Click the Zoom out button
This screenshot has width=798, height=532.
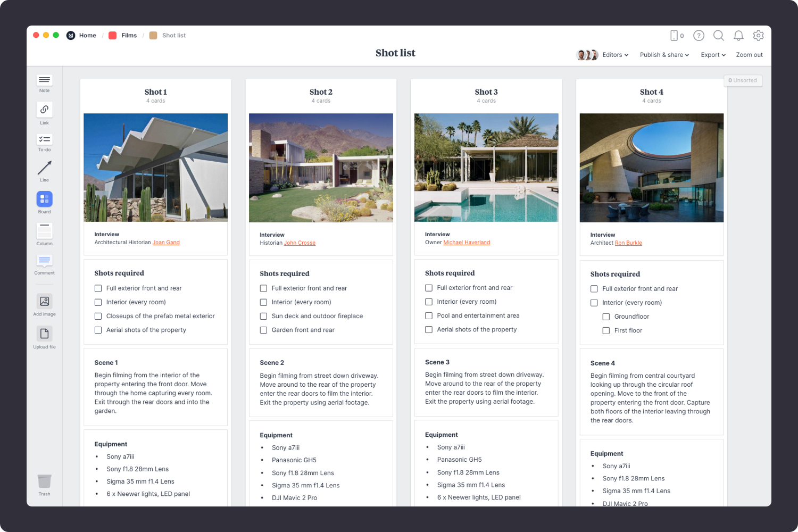749,55
